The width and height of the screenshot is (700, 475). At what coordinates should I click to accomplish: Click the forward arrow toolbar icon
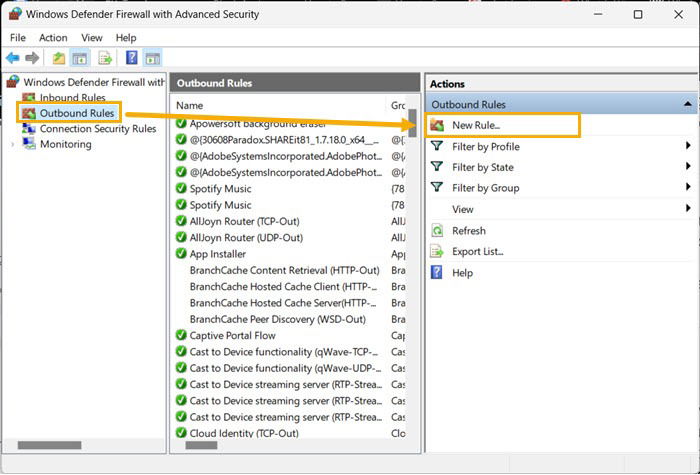32,58
